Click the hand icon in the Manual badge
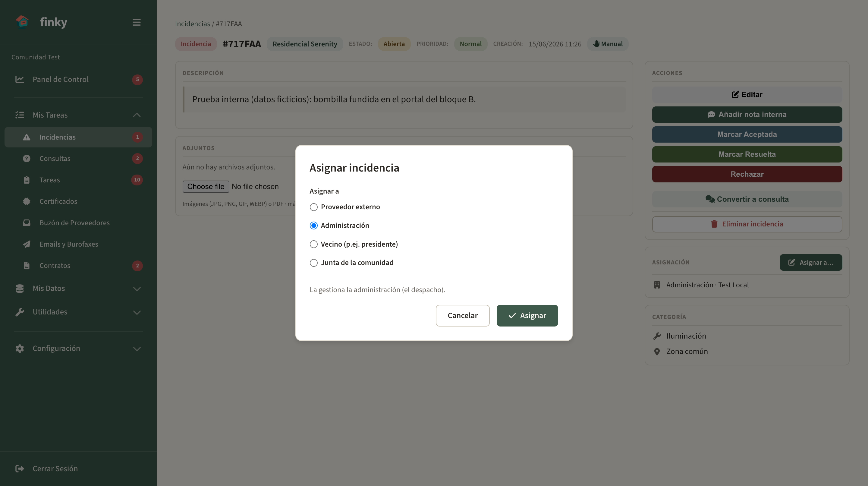This screenshot has height=486, width=868. (596, 44)
